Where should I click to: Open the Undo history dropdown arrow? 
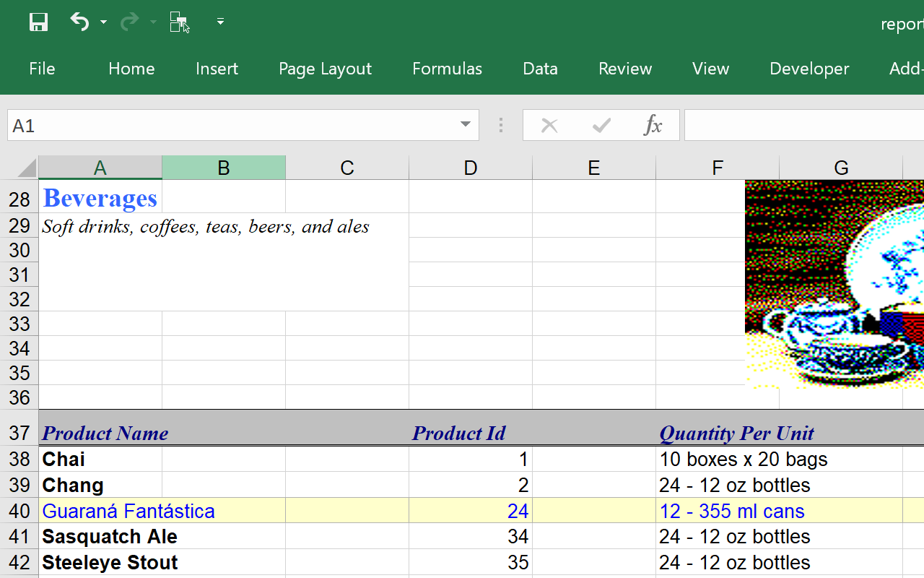click(x=103, y=22)
